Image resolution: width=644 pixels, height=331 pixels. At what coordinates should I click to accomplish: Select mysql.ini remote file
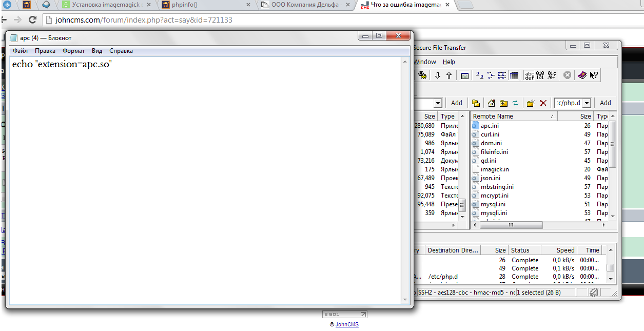click(x=493, y=204)
